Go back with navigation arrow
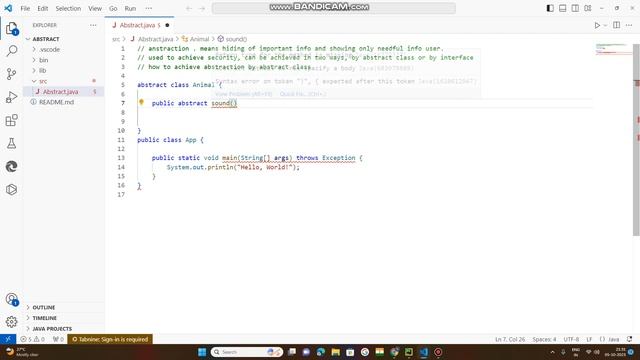The image size is (640, 360). 189,8
